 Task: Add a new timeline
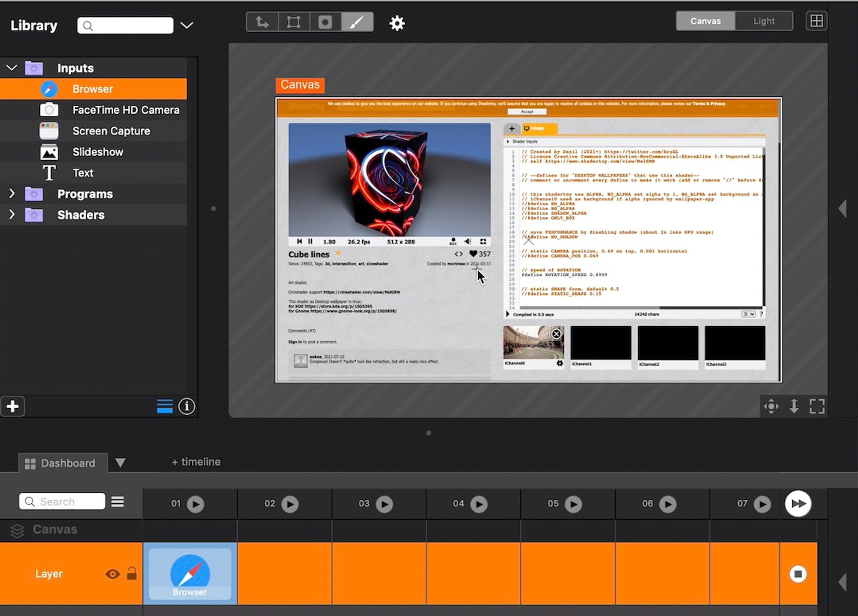(x=196, y=462)
